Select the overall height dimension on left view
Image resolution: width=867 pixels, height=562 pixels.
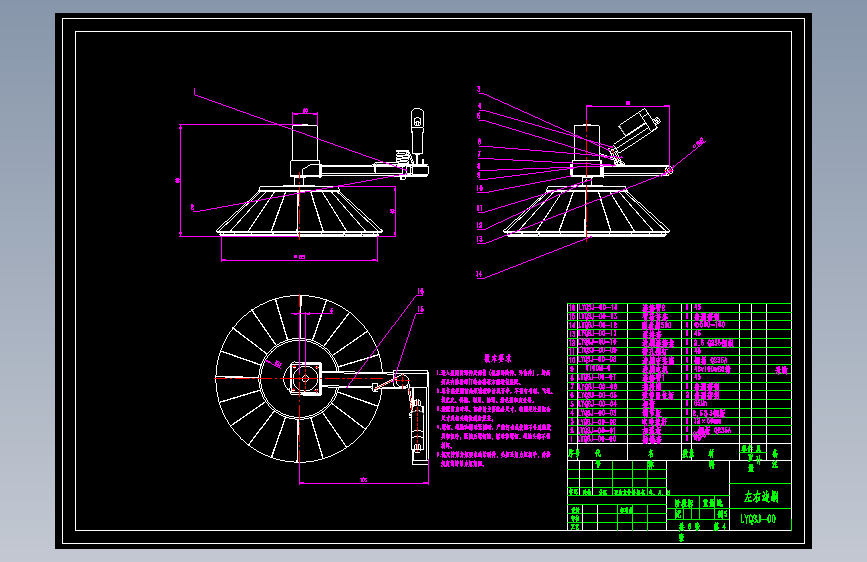(x=179, y=180)
